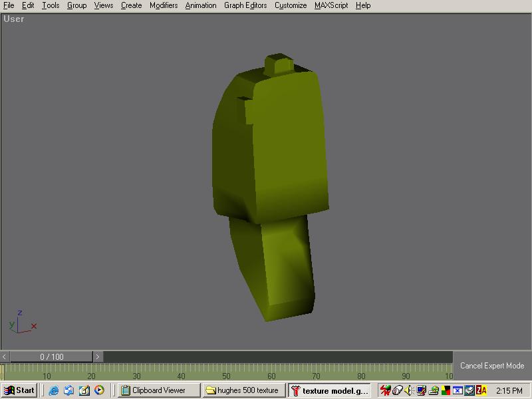Click Cancel Expert Mode button
The image size is (532, 399).
pos(492,366)
